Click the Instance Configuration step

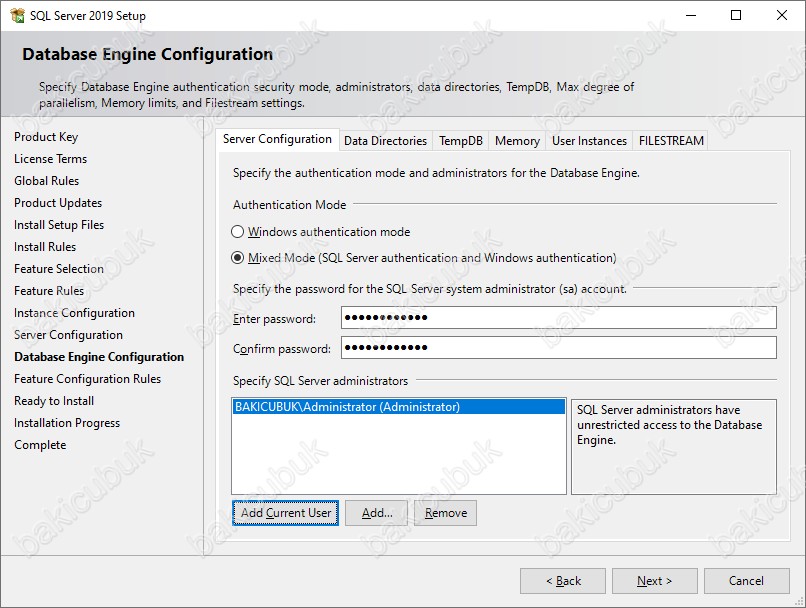tap(75, 313)
